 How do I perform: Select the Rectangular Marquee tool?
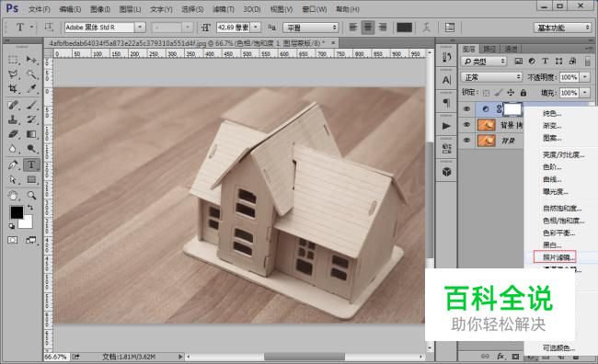point(14,60)
